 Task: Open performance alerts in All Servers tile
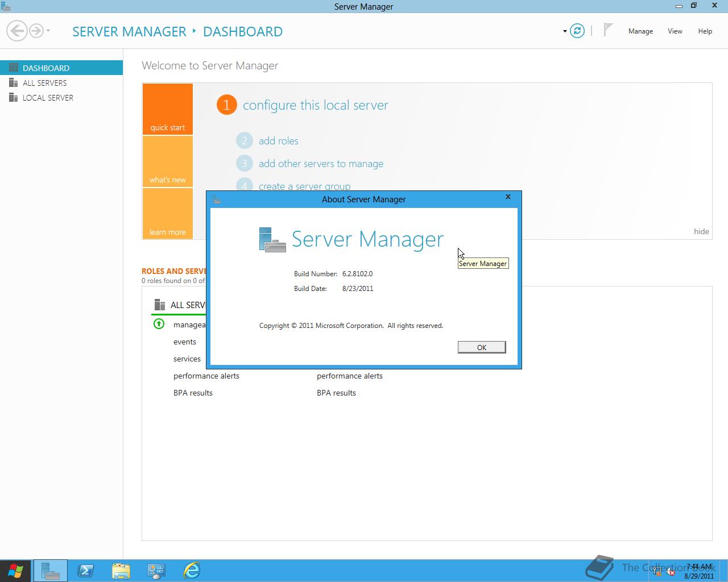click(206, 376)
